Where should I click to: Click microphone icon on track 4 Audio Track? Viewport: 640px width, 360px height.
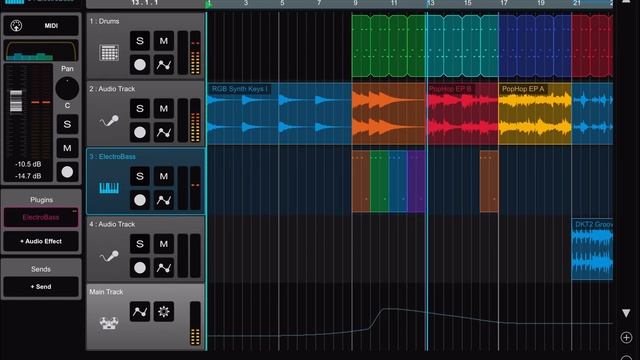pos(109,256)
